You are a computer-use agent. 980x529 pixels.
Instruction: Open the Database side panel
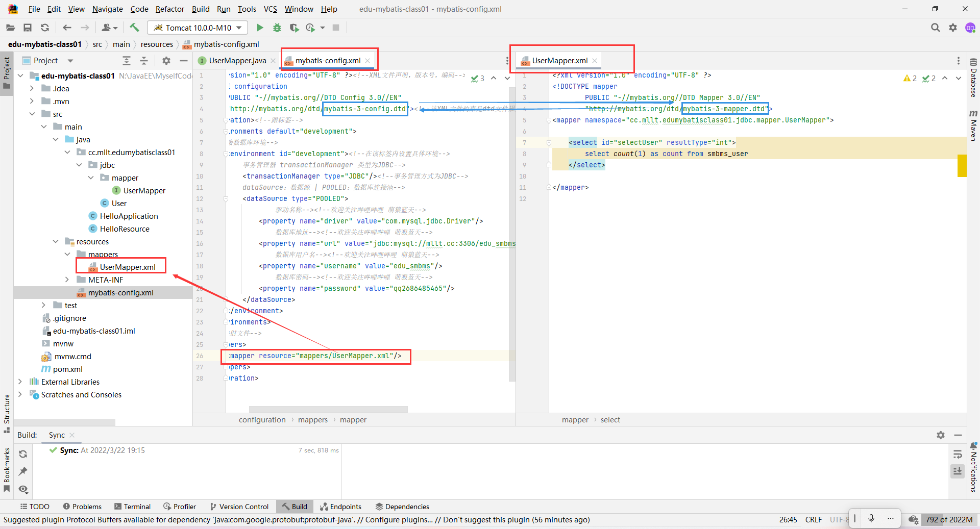[x=973, y=77]
